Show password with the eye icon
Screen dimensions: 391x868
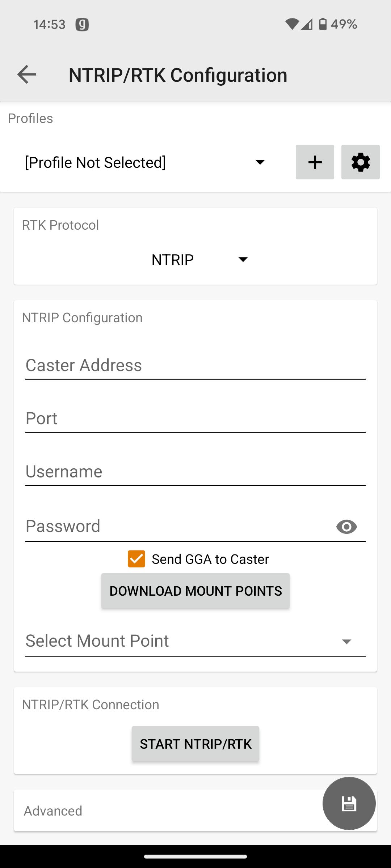(x=346, y=527)
